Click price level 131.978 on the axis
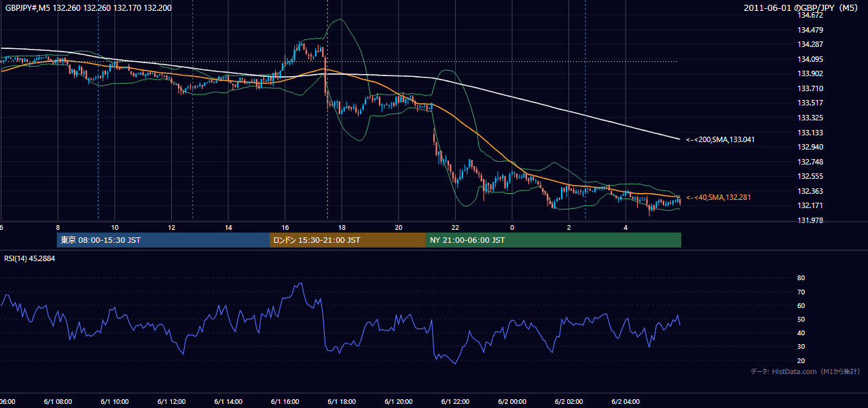The height and width of the screenshot is (408, 868). (x=810, y=220)
